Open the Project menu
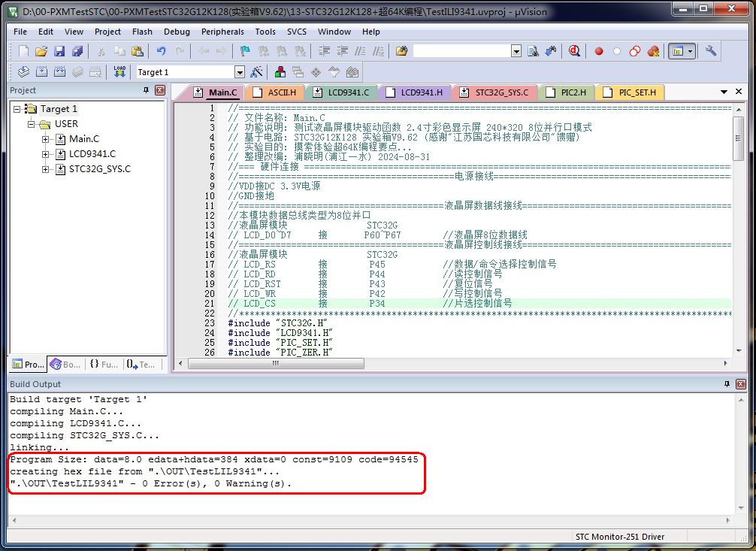756x551 pixels. coord(107,32)
